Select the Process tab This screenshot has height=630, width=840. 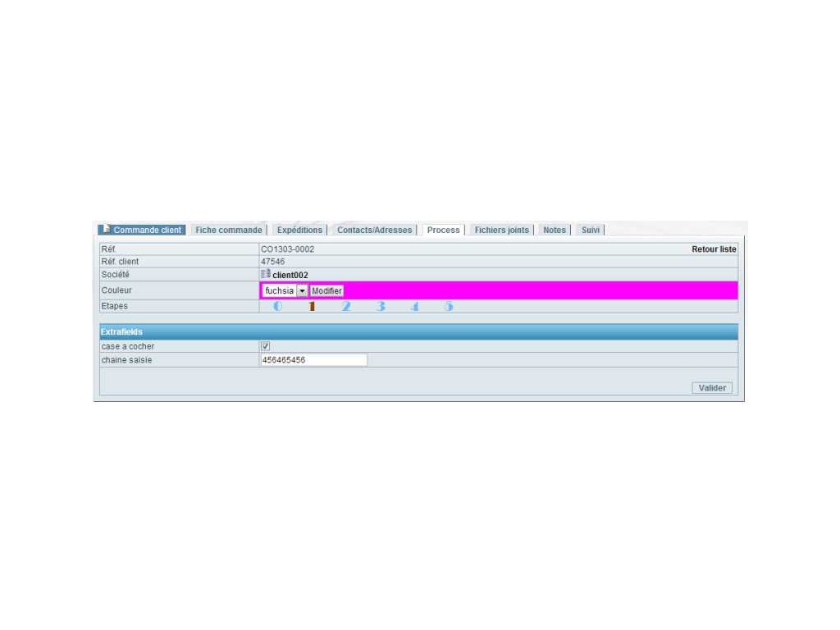click(443, 230)
